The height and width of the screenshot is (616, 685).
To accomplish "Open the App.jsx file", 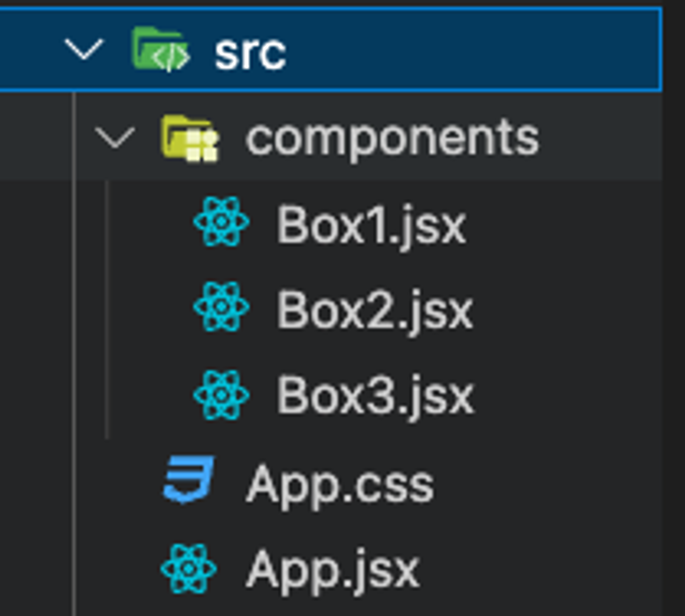I will click(332, 570).
